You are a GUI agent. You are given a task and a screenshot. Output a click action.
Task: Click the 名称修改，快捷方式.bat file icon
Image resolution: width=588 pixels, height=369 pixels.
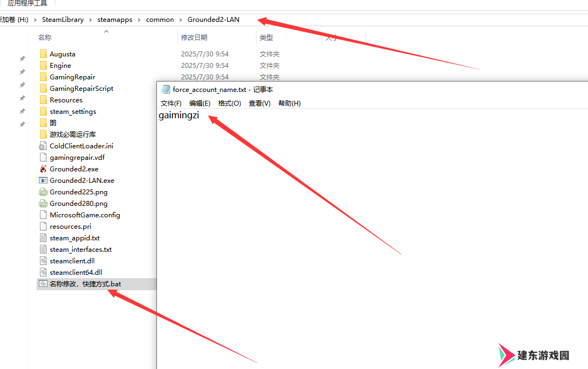(43, 284)
